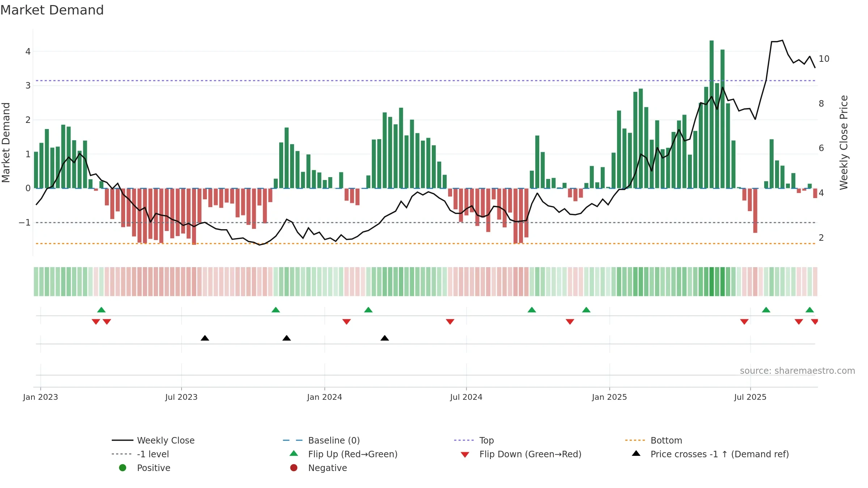Click the purple dotted Top legend sample
The width and height of the screenshot is (868, 488).
click(x=464, y=440)
